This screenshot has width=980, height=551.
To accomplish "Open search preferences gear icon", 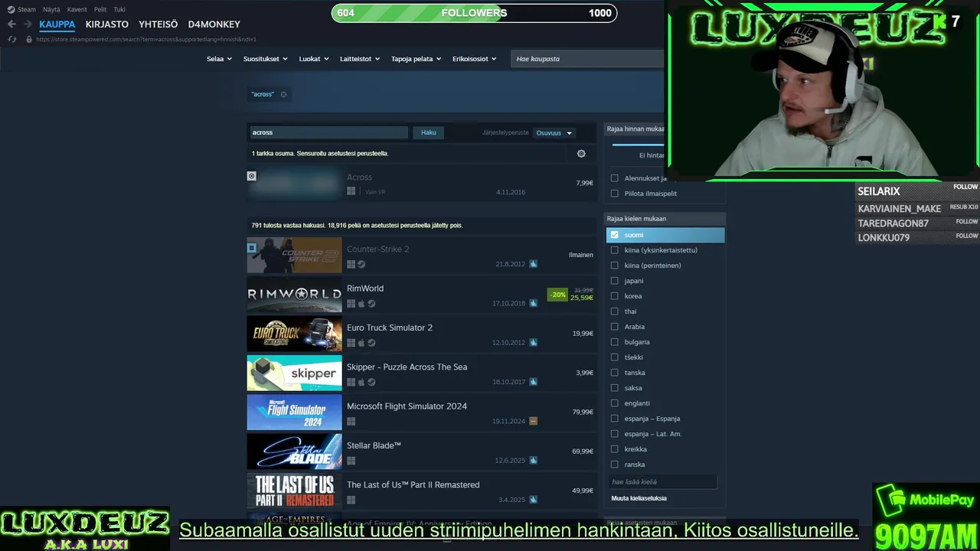I will pos(581,153).
